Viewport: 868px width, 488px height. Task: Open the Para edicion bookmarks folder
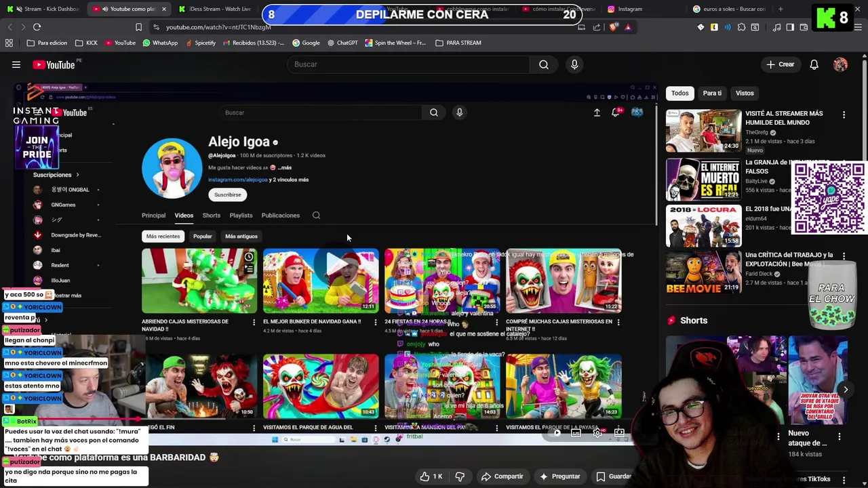(47, 43)
